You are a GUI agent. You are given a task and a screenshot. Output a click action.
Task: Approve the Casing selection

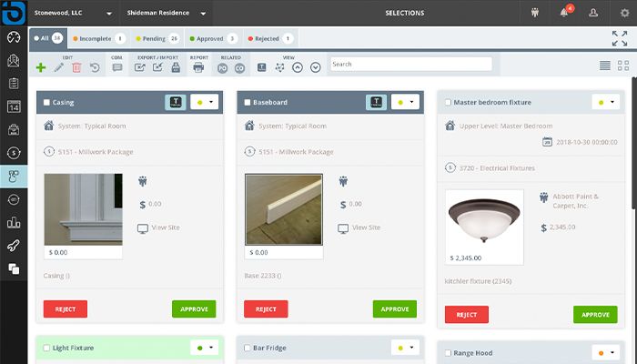pyautogui.click(x=194, y=309)
